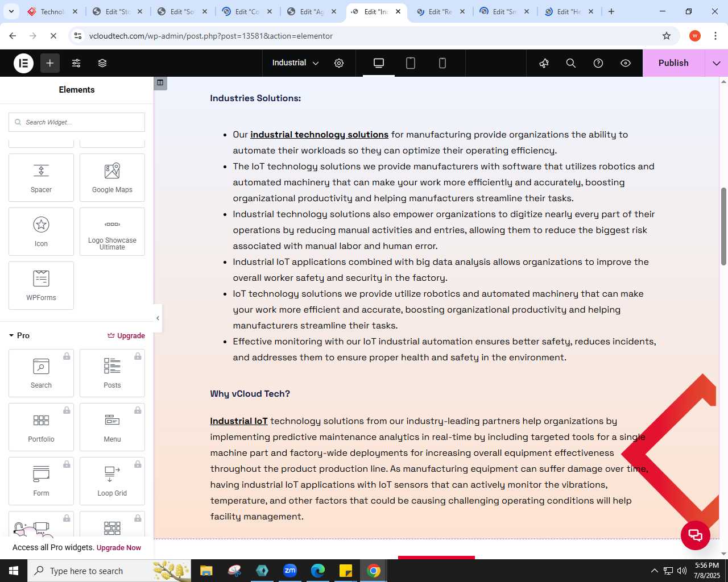Switch to the Edit "Re tab
This screenshot has height=582, width=728.
[441, 11]
